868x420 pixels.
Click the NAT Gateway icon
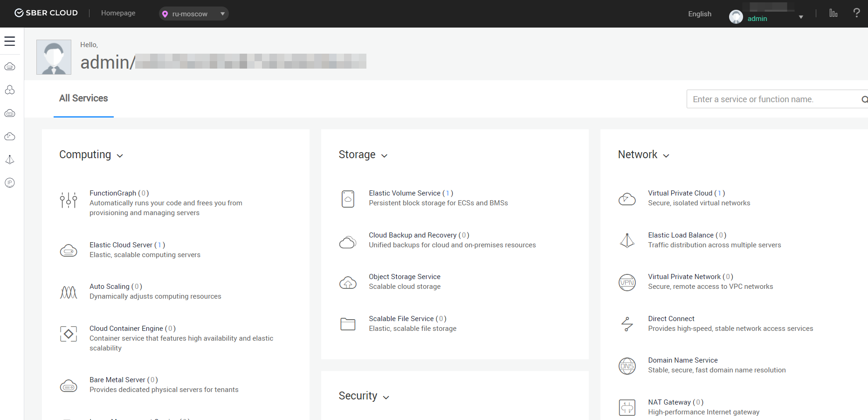tap(627, 407)
